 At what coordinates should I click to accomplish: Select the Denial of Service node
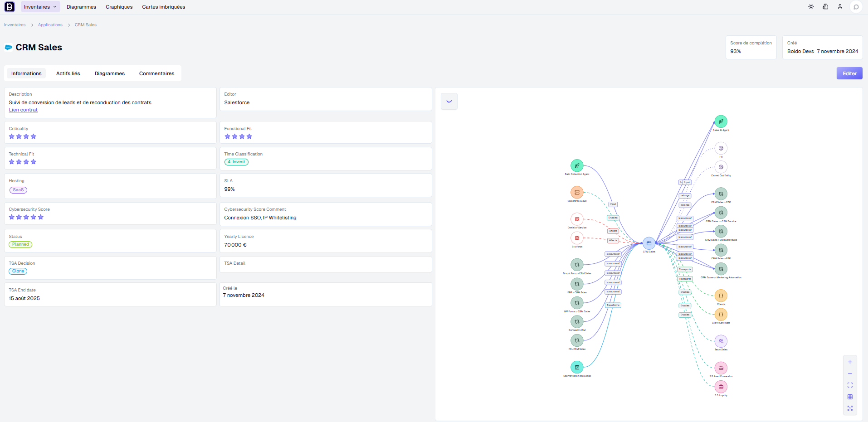[x=577, y=219]
